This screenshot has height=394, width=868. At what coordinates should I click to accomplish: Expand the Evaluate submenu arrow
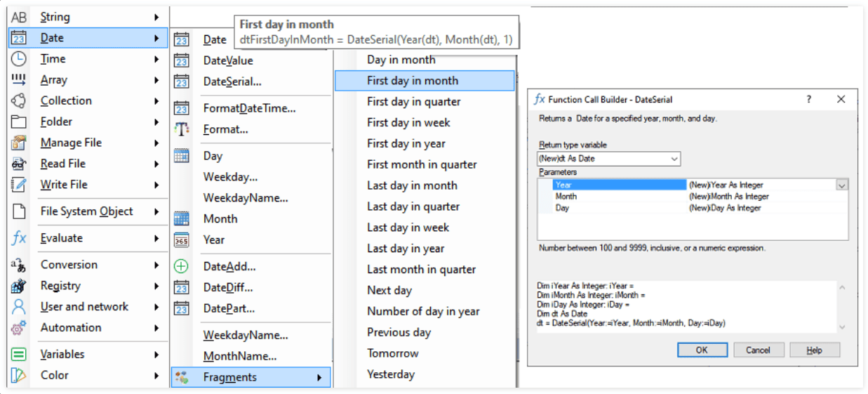tap(156, 238)
